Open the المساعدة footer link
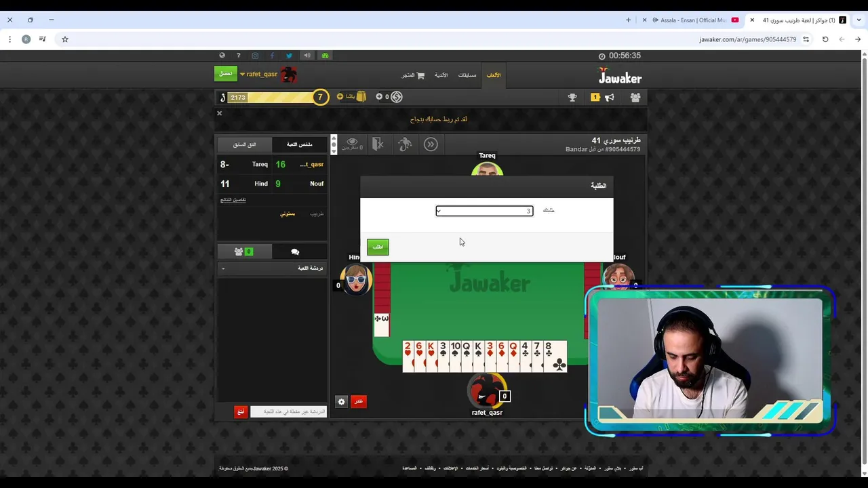 [409, 468]
